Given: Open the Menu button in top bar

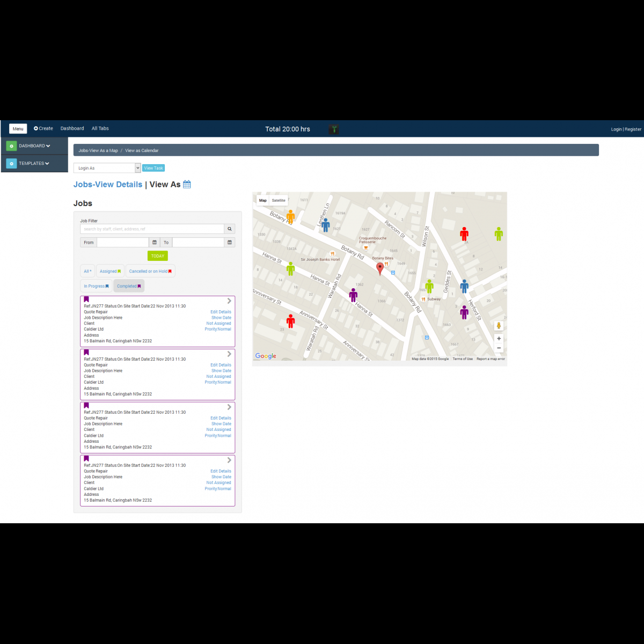Looking at the screenshot, I should point(18,129).
